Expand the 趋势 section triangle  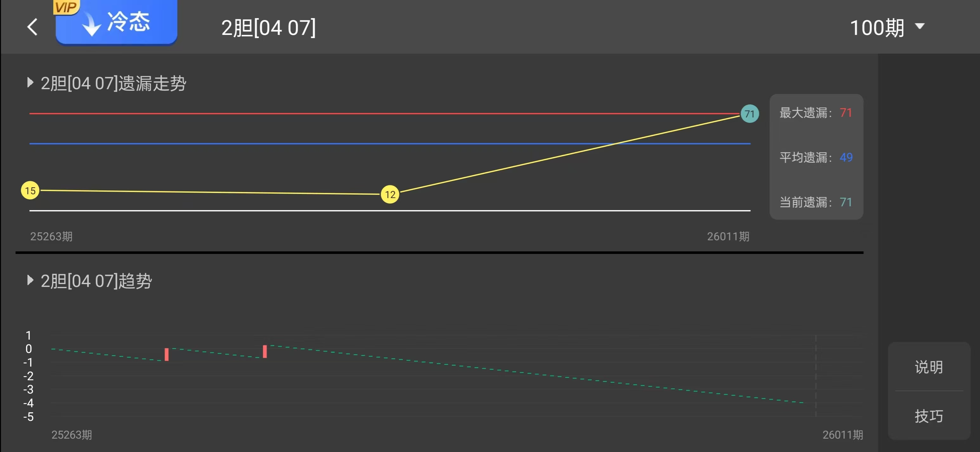click(x=30, y=280)
